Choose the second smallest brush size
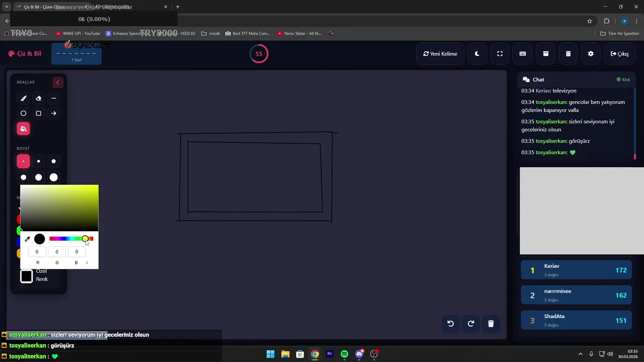 [38, 161]
